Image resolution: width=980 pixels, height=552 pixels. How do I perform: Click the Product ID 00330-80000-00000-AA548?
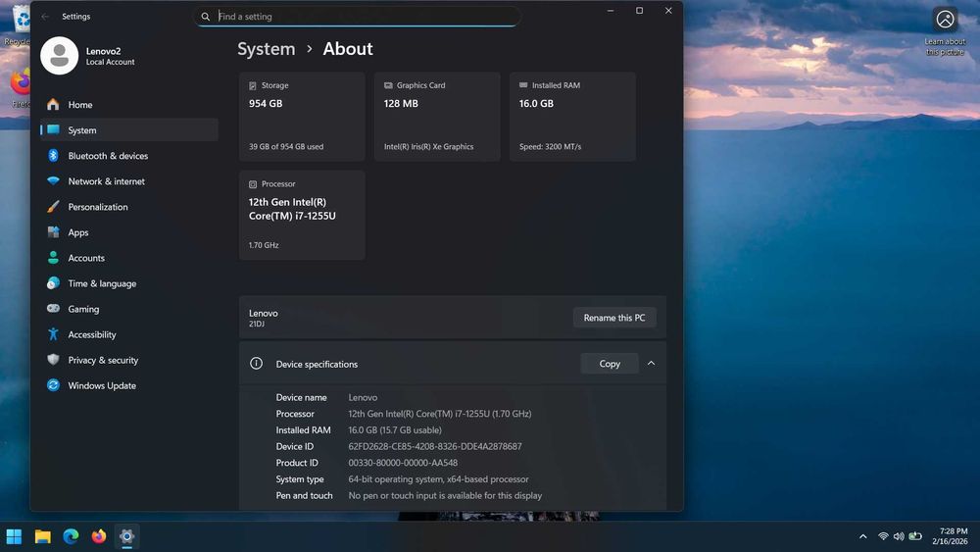(403, 463)
